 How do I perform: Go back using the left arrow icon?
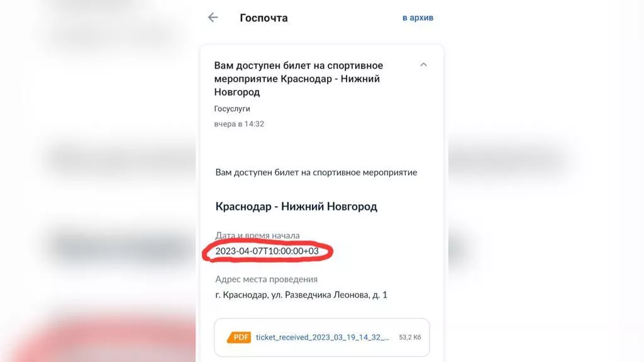[x=213, y=17]
